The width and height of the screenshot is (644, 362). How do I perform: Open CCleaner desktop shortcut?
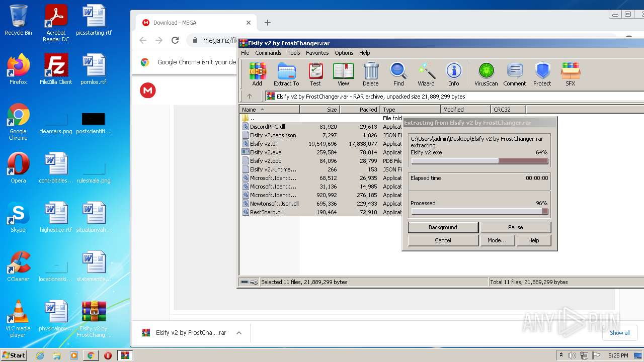pyautogui.click(x=18, y=266)
